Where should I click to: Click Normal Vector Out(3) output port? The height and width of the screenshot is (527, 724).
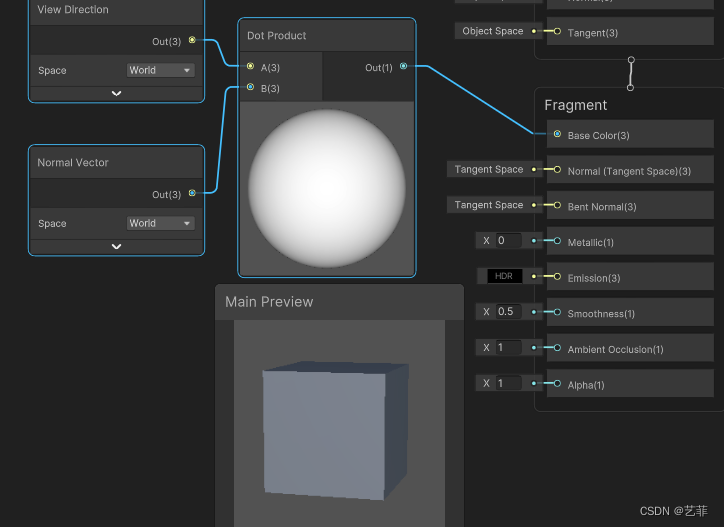192,193
